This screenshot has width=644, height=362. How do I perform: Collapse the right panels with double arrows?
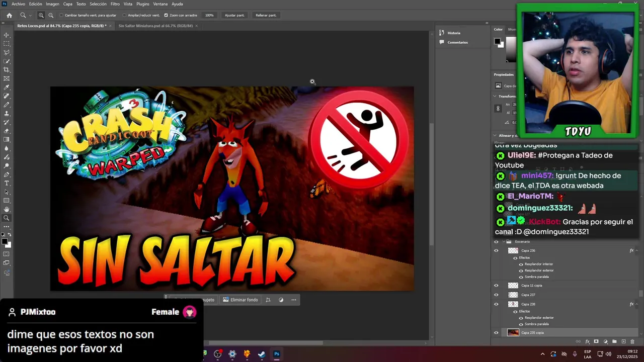click(x=487, y=23)
